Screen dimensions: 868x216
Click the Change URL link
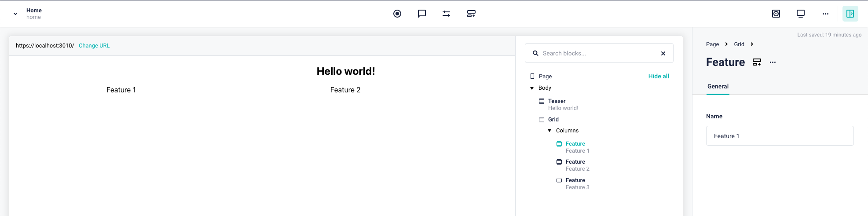pos(94,46)
